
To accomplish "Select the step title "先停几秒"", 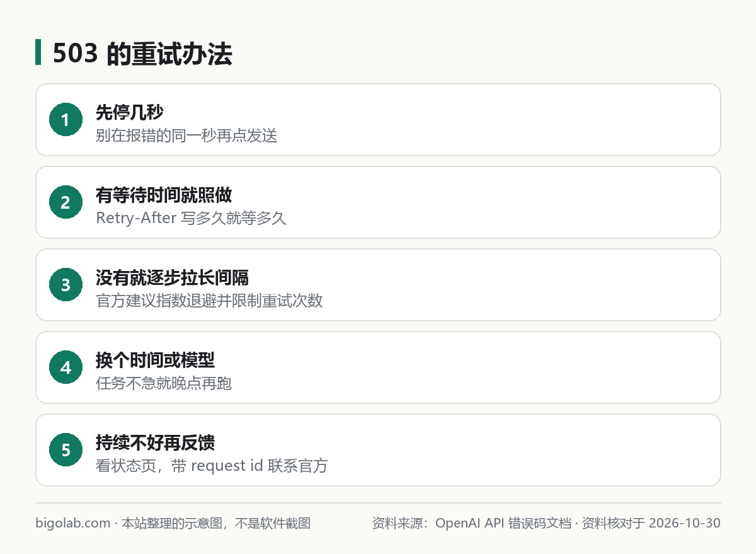I will [x=130, y=112].
